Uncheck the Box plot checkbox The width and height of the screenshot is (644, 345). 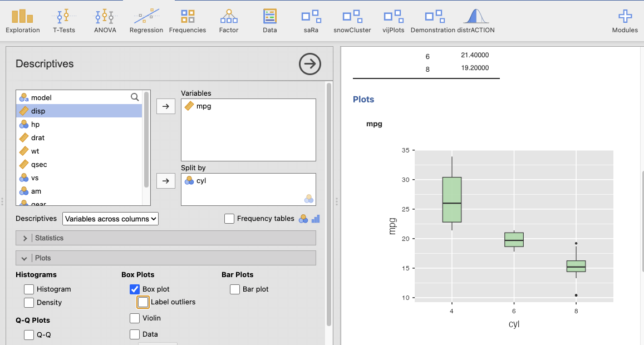point(135,289)
